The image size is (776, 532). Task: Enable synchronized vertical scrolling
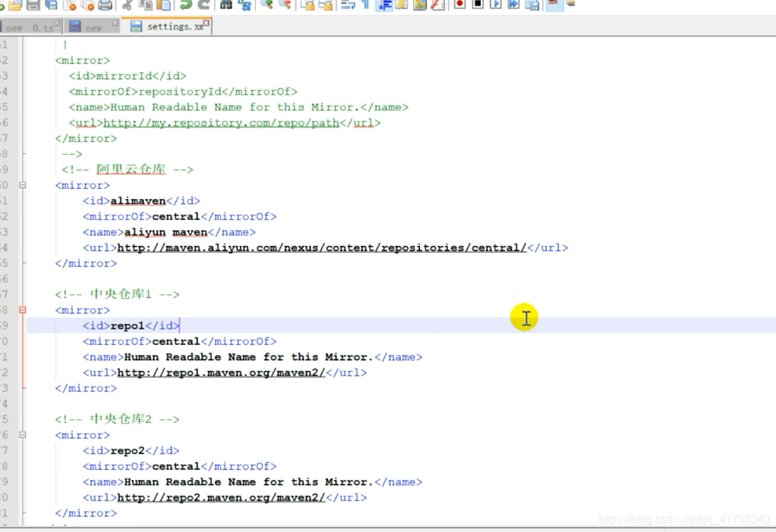click(307, 5)
